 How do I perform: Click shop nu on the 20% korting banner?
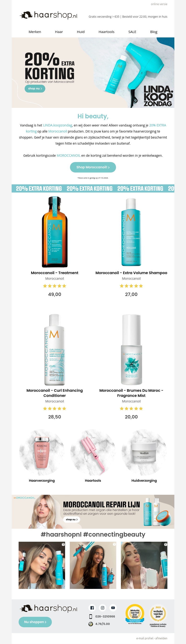coord(35,89)
